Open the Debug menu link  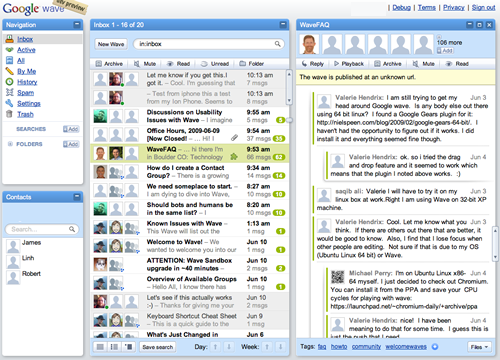click(401, 7)
